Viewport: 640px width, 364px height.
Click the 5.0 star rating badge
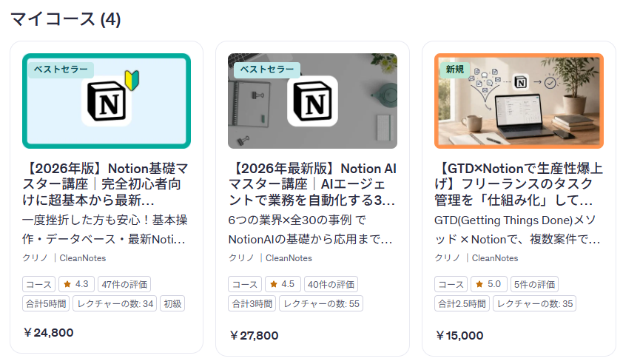click(x=488, y=284)
